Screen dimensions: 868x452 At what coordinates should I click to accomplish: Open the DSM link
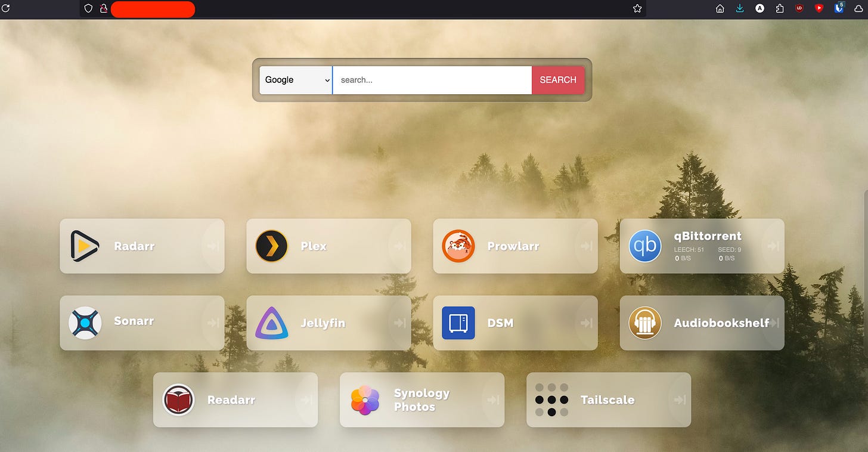[500, 323]
